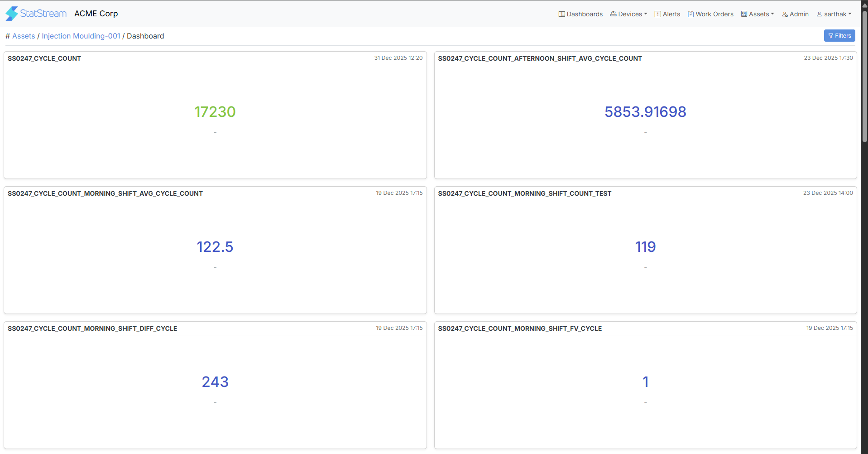
Task: Click the MORNING_SHIFT_AVG_CYCLE_COUNT card title
Action: 105,193
